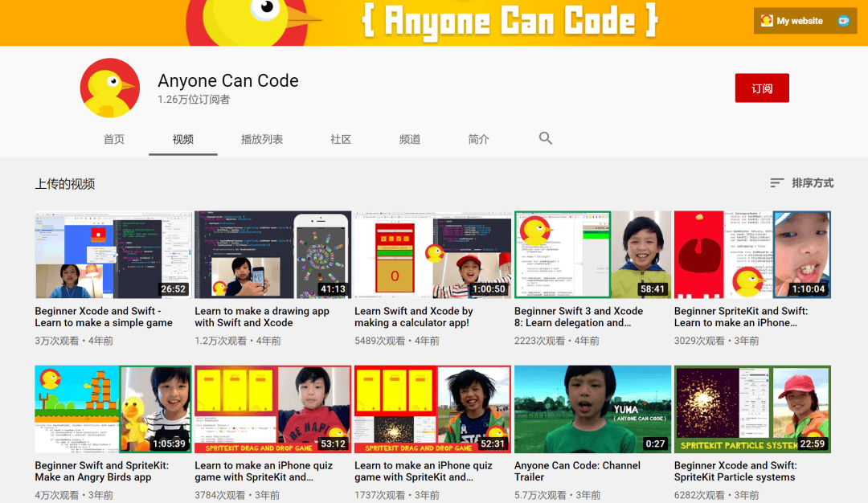Click the channel search magnifier icon
This screenshot has width=868, height=503.
[x=545, y=138]
